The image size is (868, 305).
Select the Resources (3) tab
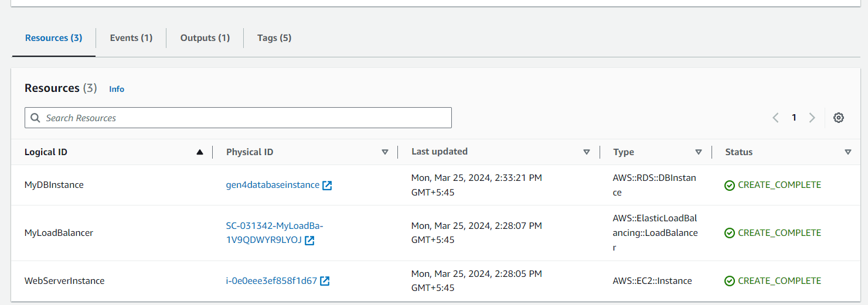[54, 38]
